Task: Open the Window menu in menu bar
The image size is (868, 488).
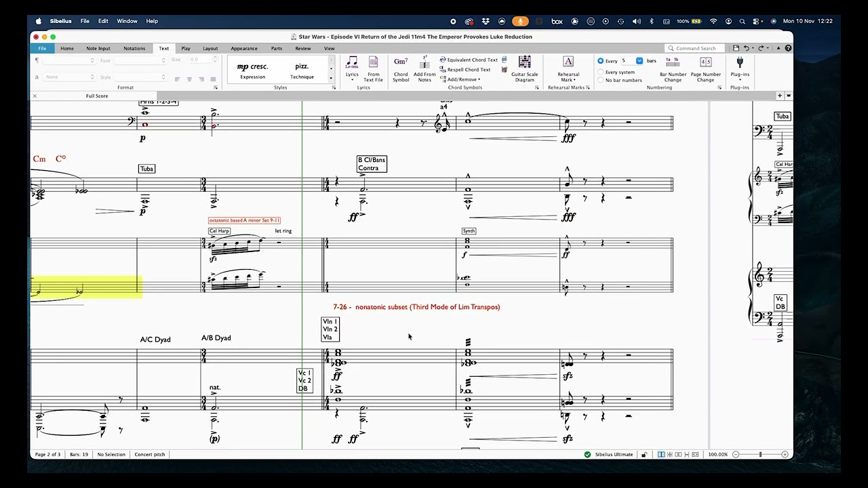Action: (127, 21)
